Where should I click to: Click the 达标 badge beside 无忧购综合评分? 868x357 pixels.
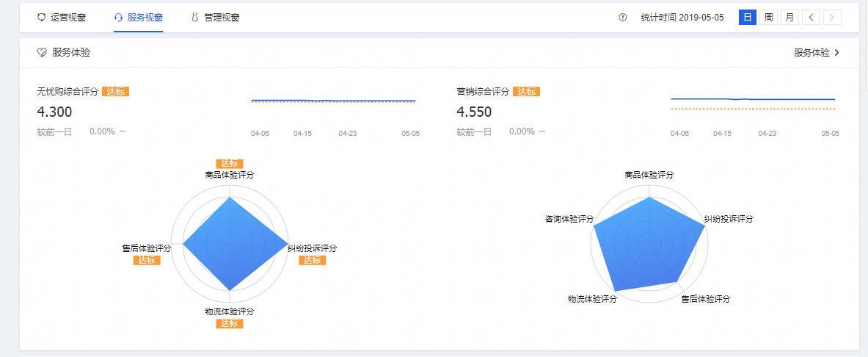(115, 92)
